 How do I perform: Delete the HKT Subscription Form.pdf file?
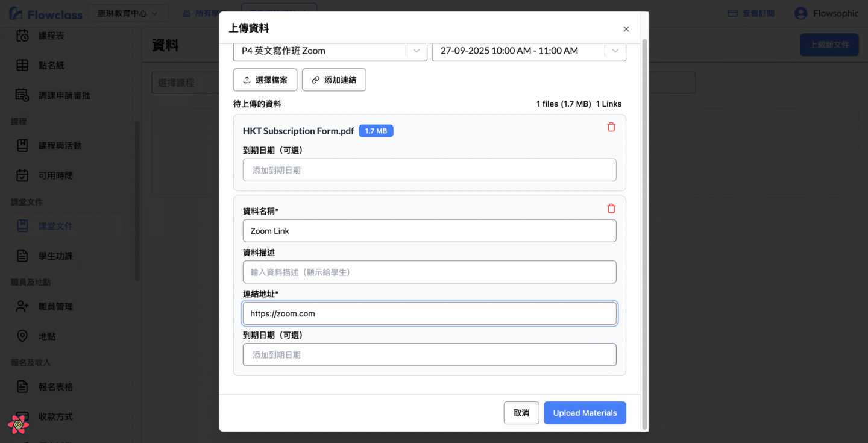pyautogui.click(x=611, y=127)
